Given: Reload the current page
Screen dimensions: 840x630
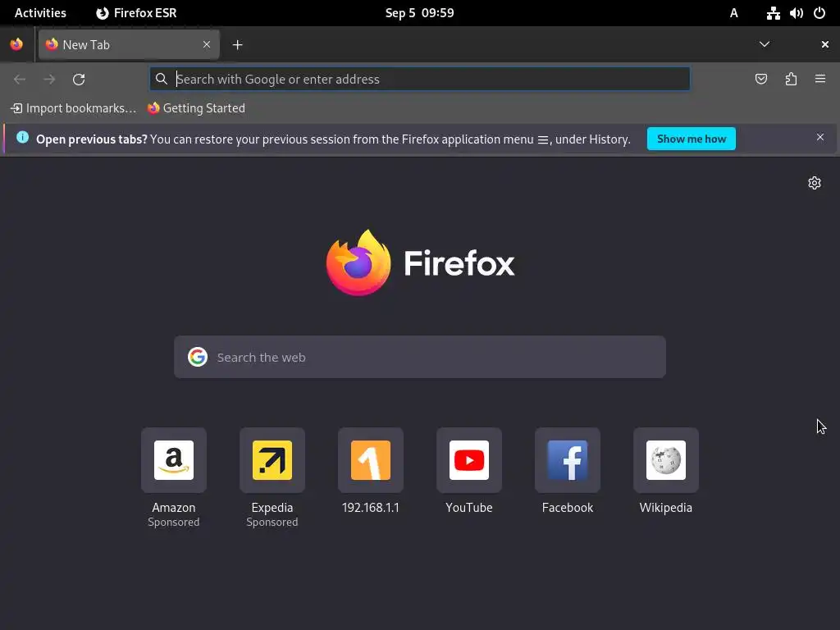Looking at the screenshot, I should 79,80.
